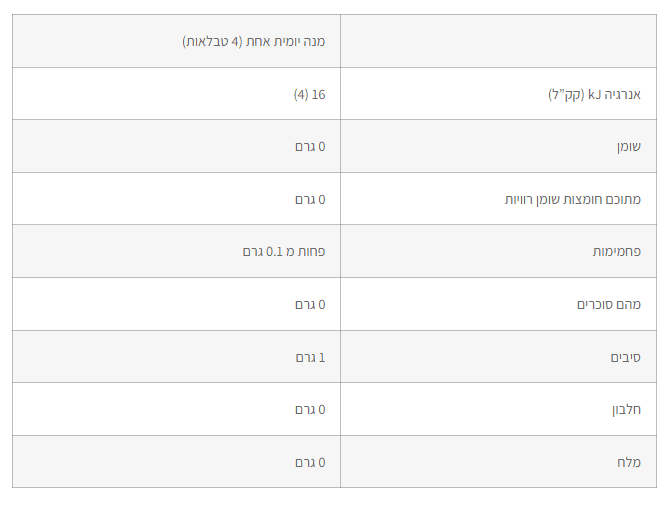Select the 'חלבון' row label
671x518 pixels.
point(625,410)
